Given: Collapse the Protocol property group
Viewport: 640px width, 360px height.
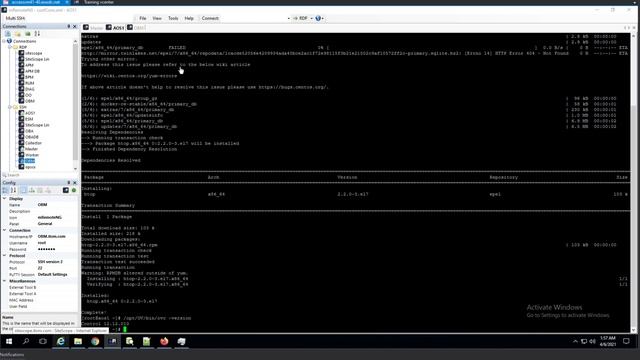Looking at the screenshot, I should pos(4,256).
